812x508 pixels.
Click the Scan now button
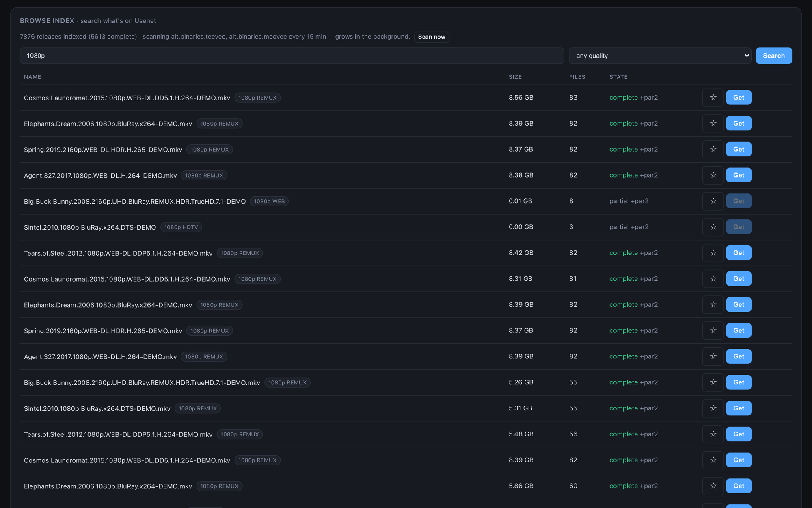[432, 37]
